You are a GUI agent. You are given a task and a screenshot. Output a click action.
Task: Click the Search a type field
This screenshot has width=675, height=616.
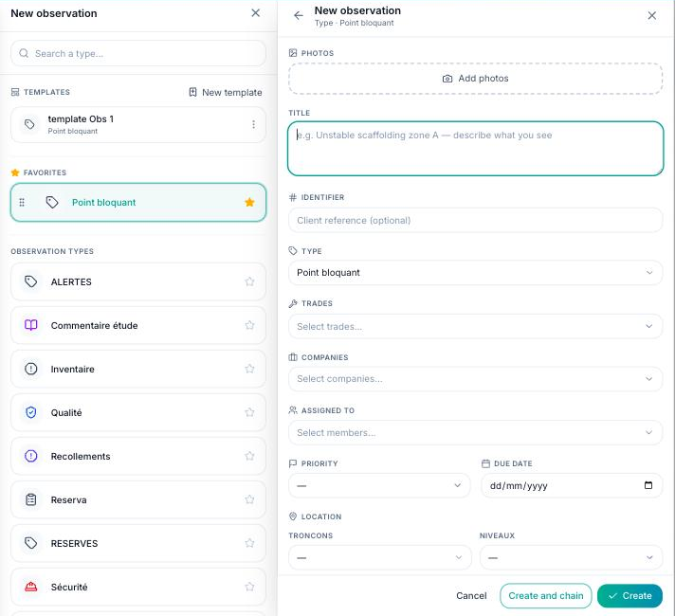[138, 53]
